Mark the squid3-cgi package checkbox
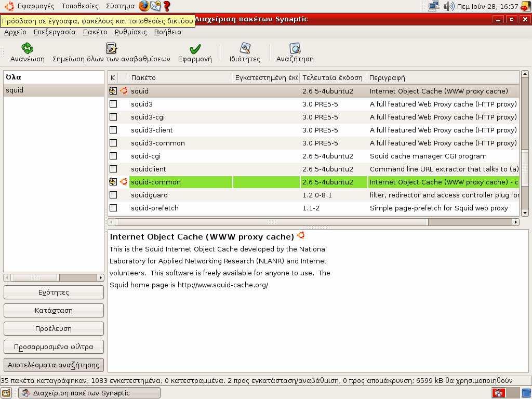 pyautogui.click(x=113, y=117)
